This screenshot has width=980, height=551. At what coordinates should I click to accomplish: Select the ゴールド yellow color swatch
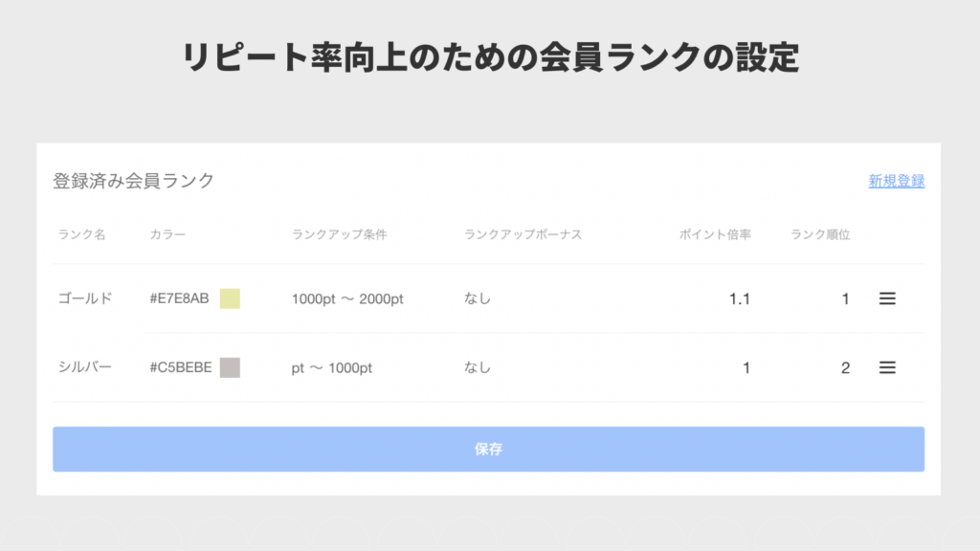[230, 298]
